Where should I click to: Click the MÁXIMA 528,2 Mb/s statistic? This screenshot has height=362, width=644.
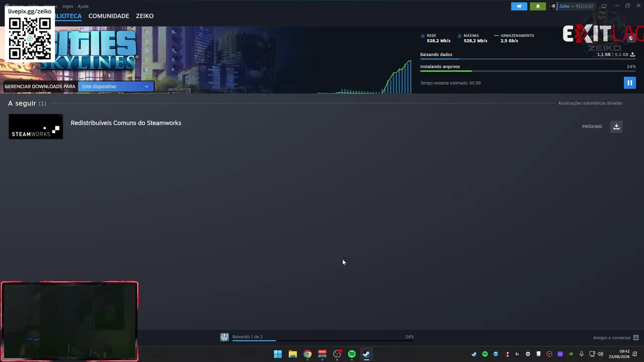click(472, 38)
